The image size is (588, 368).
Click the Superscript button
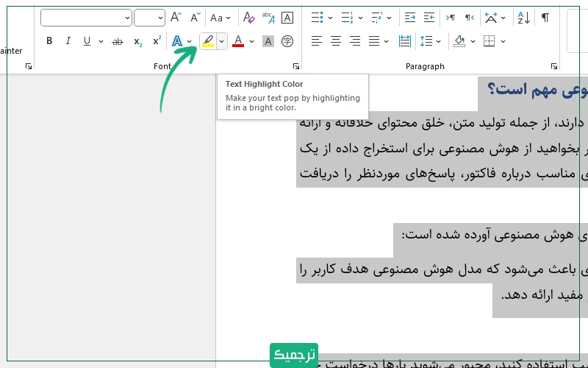[157, 41]
